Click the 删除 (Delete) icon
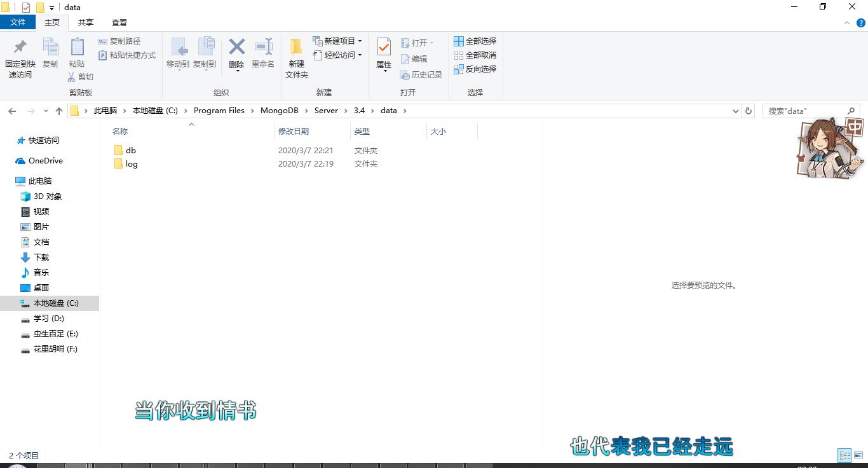This screenshot has width=868, height=468. [x=236, y=54]
